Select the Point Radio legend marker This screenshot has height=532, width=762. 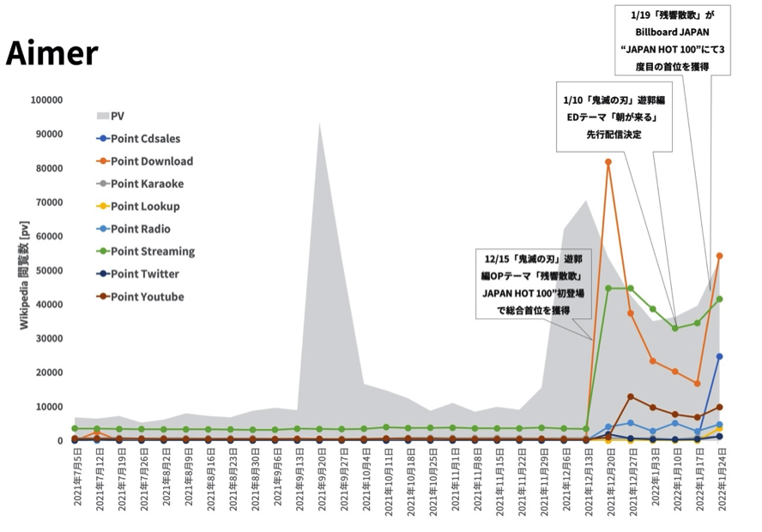click(102, 229)
